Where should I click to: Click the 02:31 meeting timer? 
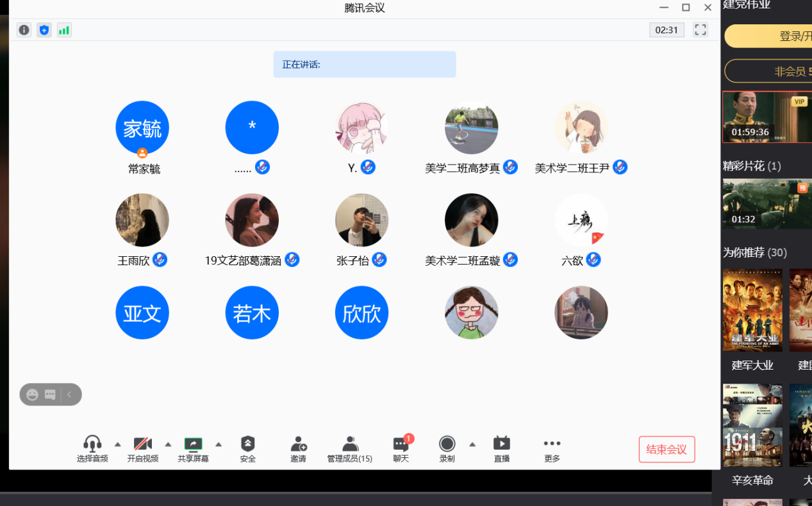667,30
